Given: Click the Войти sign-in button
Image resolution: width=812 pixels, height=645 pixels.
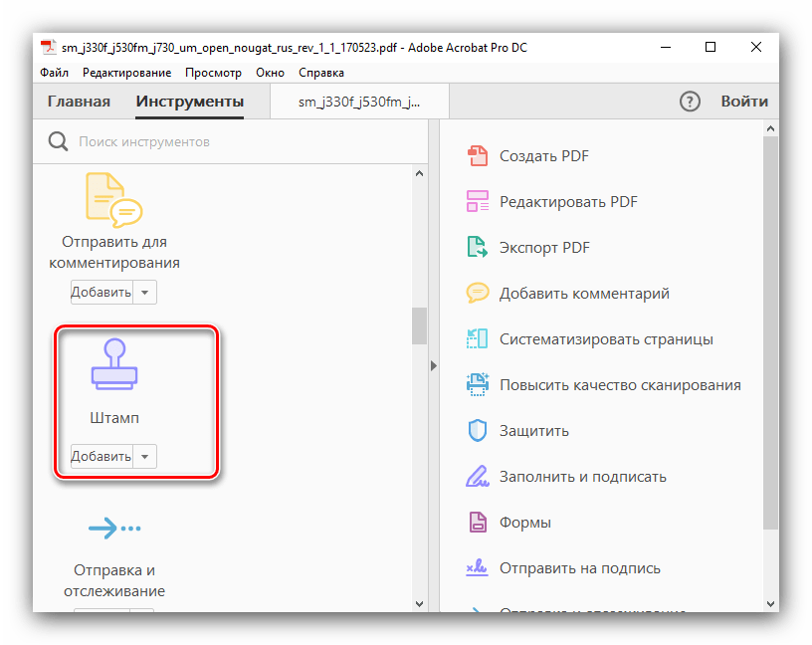Looking at the screenshot, I should click(744, 102).
